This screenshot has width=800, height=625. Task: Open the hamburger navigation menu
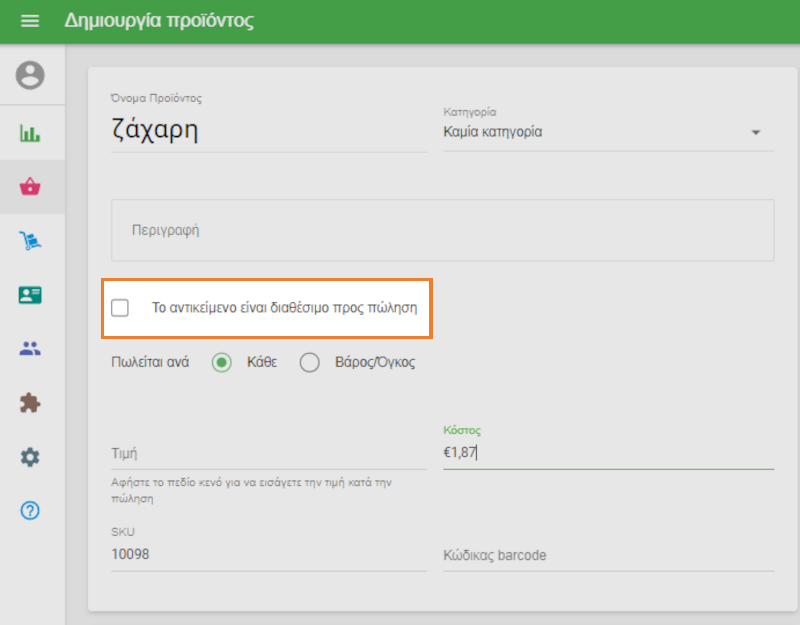tap(30, 21)
